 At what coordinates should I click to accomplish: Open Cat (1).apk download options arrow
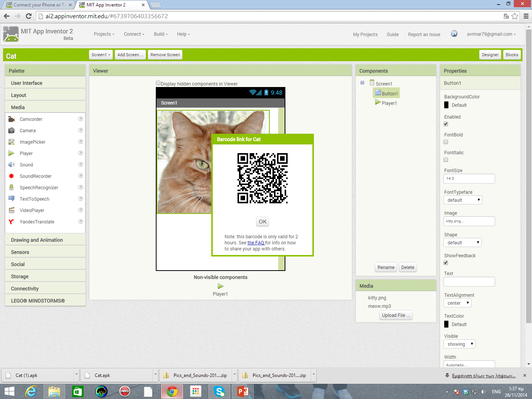point(76,375)
